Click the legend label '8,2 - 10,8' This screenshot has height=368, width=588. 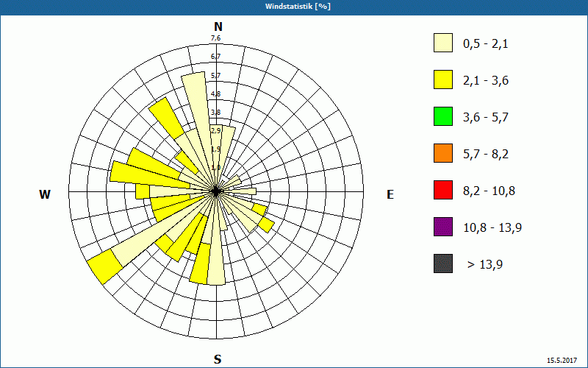coord(489,191)
